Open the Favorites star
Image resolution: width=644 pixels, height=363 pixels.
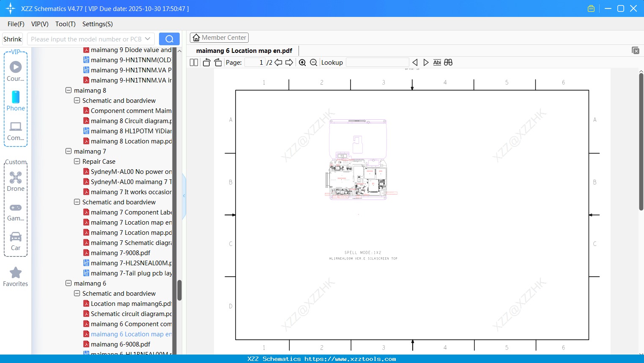click(16, 277)
